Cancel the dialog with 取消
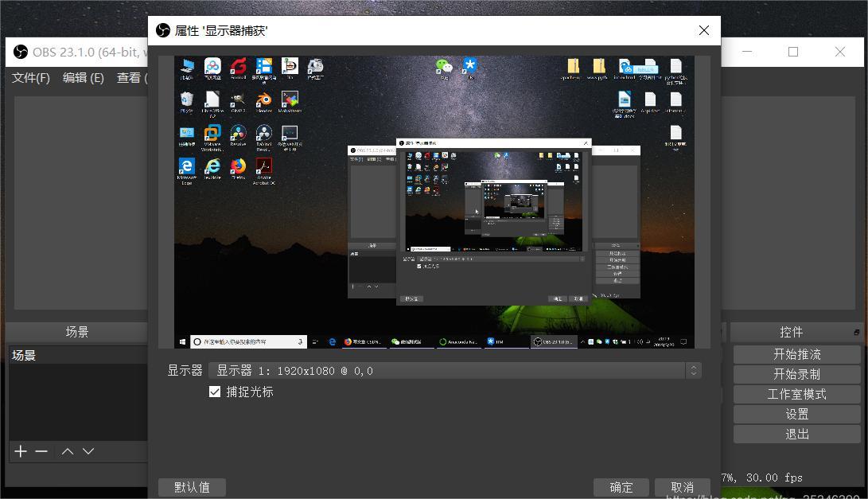 pos(682,487)
